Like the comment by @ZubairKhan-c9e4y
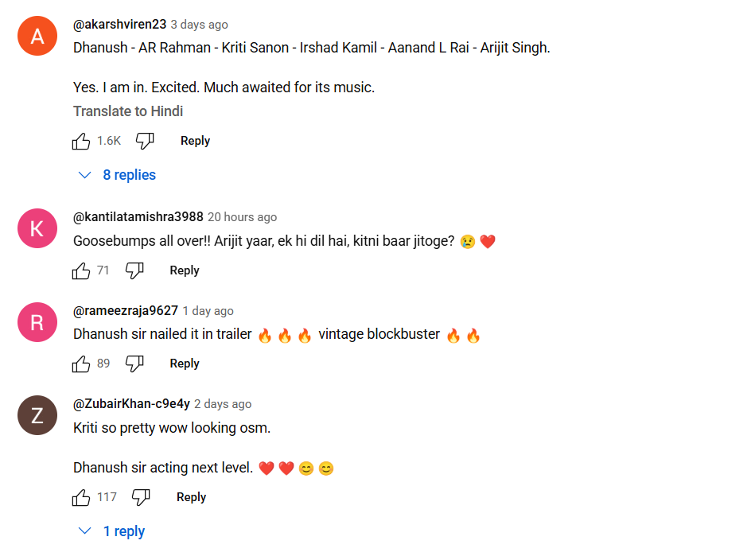 (81, 498)
